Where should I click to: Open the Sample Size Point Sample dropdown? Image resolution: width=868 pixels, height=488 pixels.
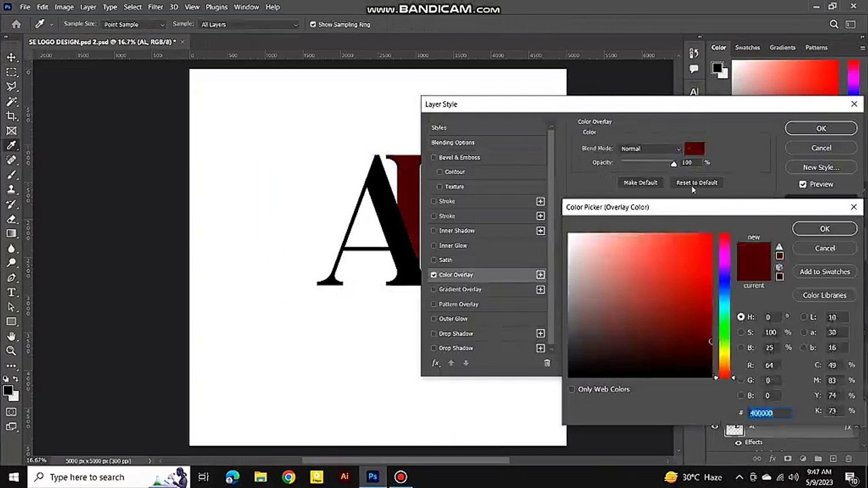[134, 24]
